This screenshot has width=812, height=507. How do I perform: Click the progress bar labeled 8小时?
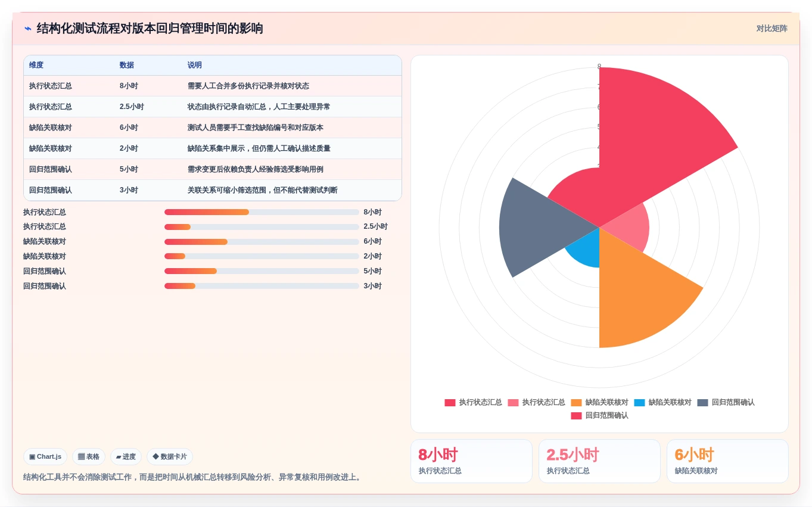(x=262, y=212)
